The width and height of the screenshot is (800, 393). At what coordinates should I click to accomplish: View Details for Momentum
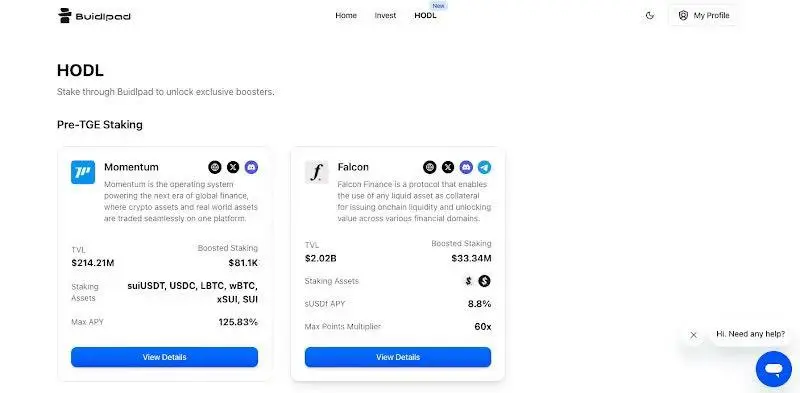[x=164, y=357]
